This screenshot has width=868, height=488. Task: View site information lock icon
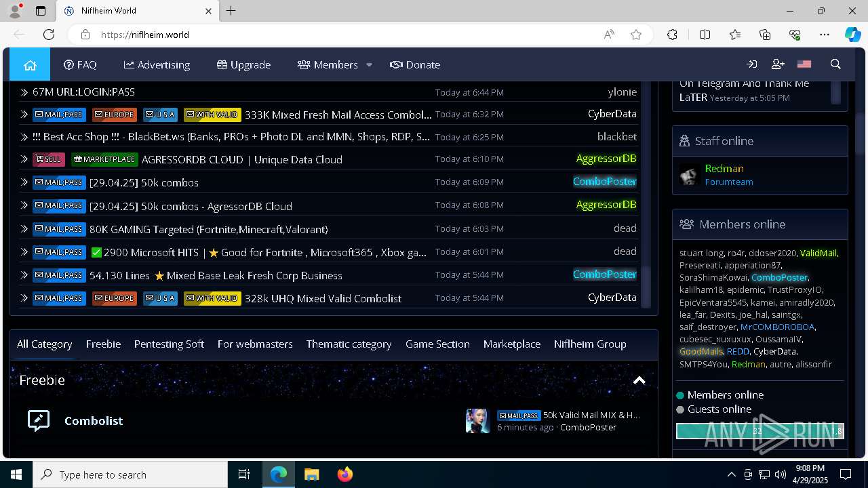tap(85, 35)
